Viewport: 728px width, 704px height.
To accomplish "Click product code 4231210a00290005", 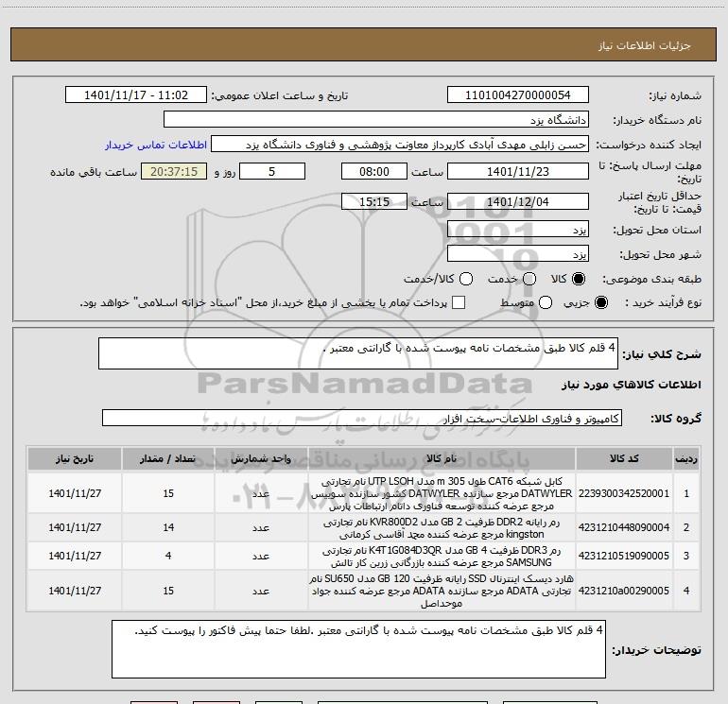I will click(x=624, y=591).
